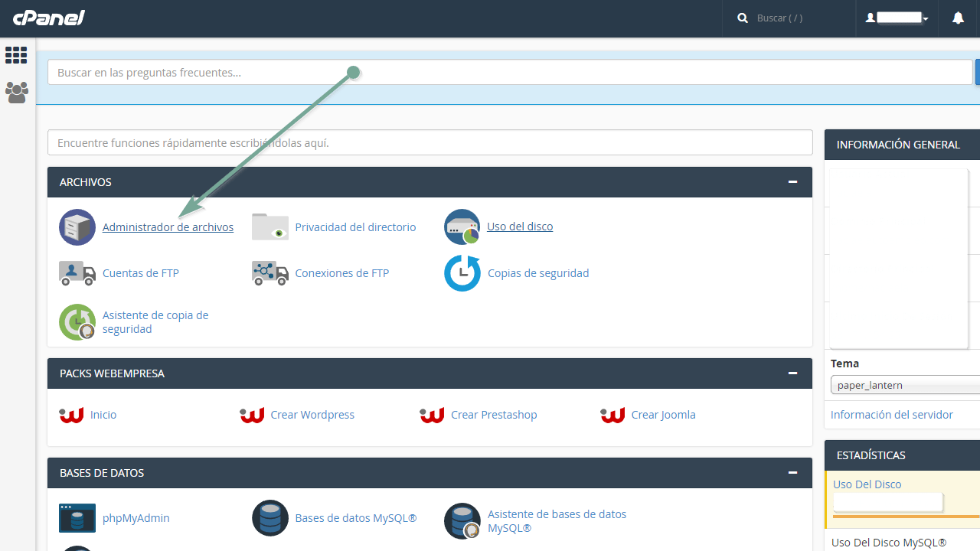
Task: Collapse the BASES DE DATOS section
Action: click(793, 473)
